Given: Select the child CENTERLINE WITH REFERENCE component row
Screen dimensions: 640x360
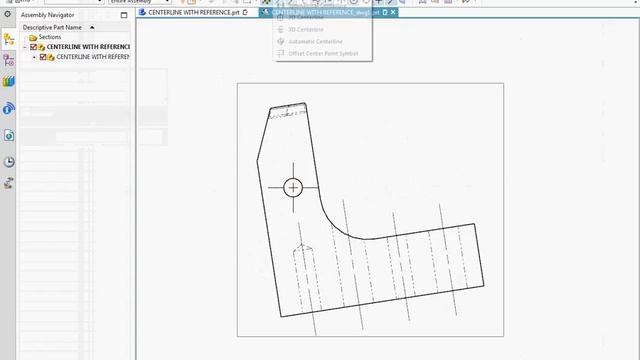Looking at the screenshot, I should [92, 57].
